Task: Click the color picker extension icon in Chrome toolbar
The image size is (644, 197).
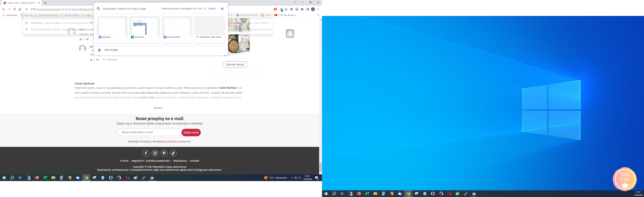Action: [281, 10]
